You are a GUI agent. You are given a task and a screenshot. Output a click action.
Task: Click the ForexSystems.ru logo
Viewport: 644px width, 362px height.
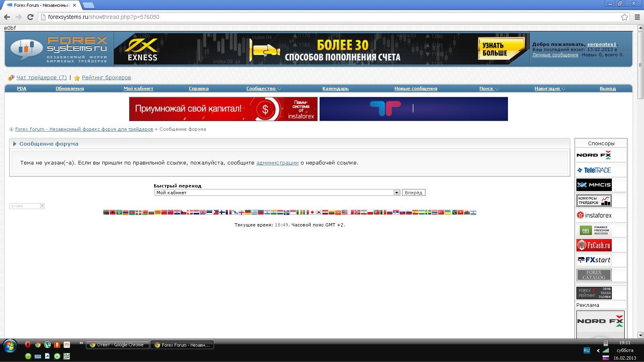tap(59, 49)
